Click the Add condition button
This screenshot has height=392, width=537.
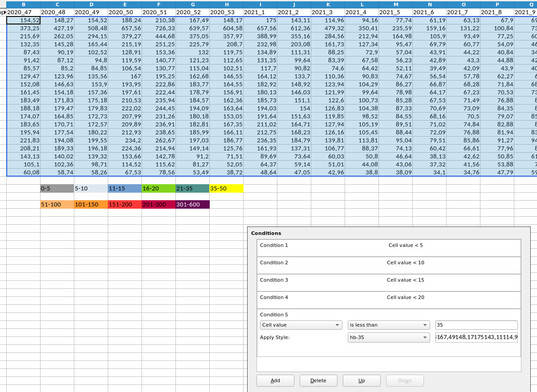[275, 380]
